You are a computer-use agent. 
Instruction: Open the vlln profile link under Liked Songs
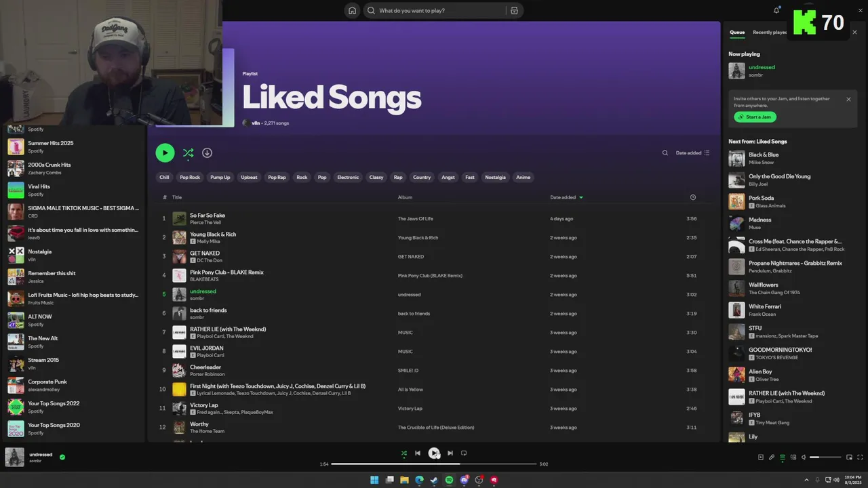[256, 123]
